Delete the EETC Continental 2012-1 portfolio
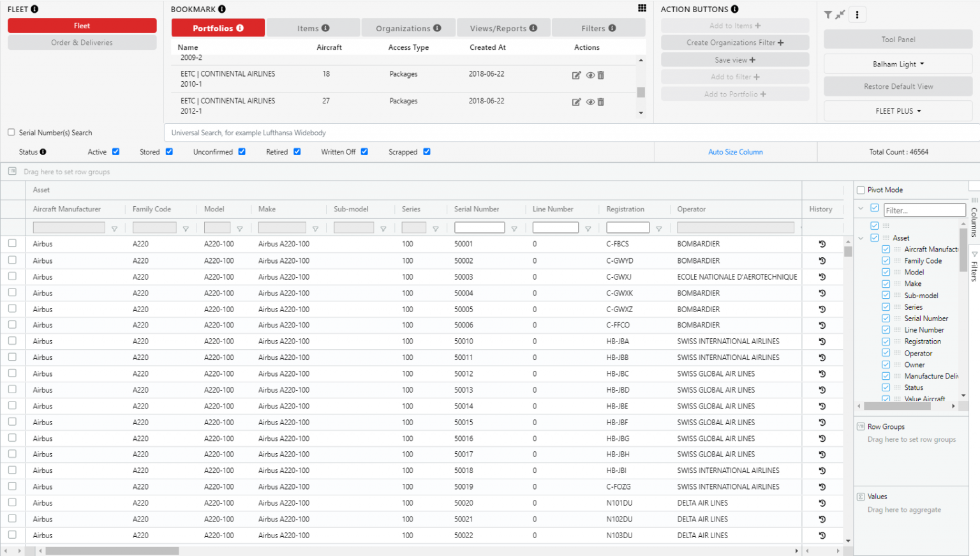 tap(601, 102)
